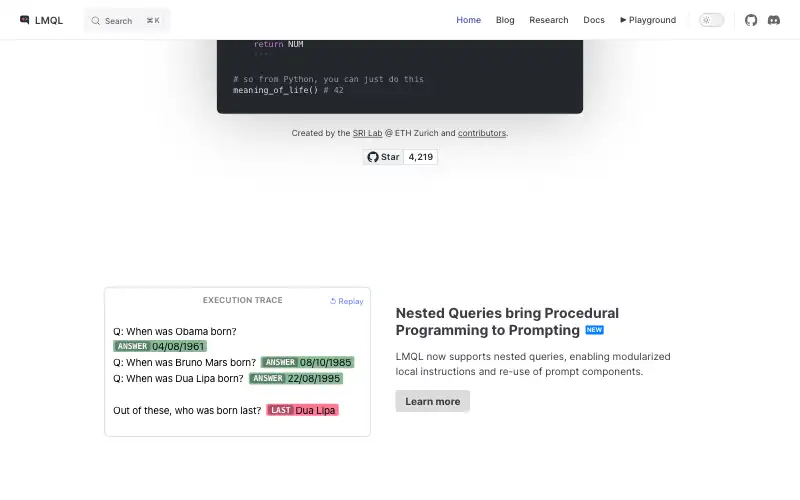Open the Blog page
This screenshot has height=500, width=800.
coord(505,20)
